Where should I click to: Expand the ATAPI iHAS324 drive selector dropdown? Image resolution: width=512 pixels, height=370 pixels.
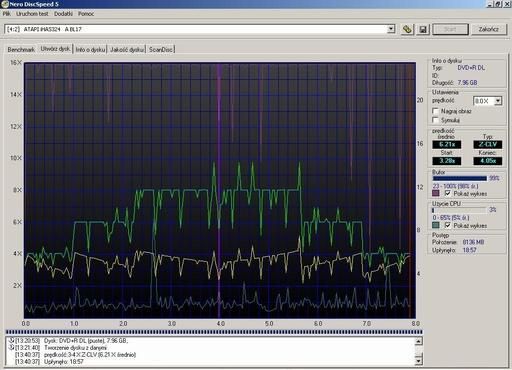coord(391,29)
